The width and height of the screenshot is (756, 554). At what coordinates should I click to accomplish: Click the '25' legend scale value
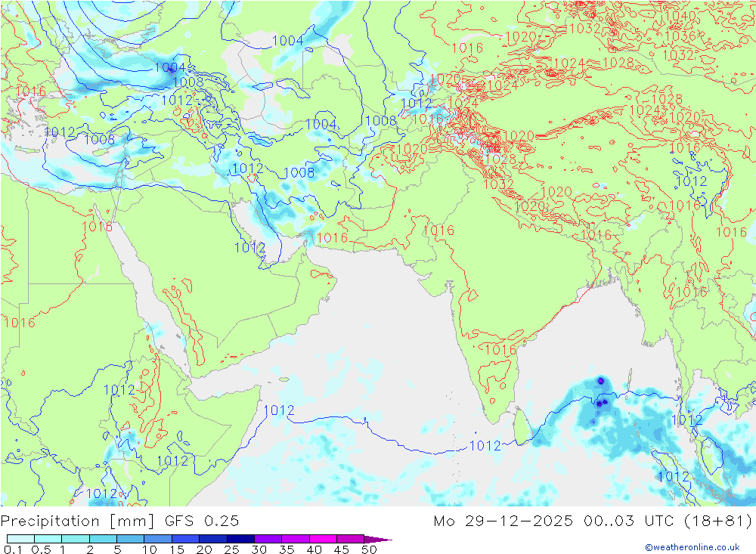(x=232, y=549)
